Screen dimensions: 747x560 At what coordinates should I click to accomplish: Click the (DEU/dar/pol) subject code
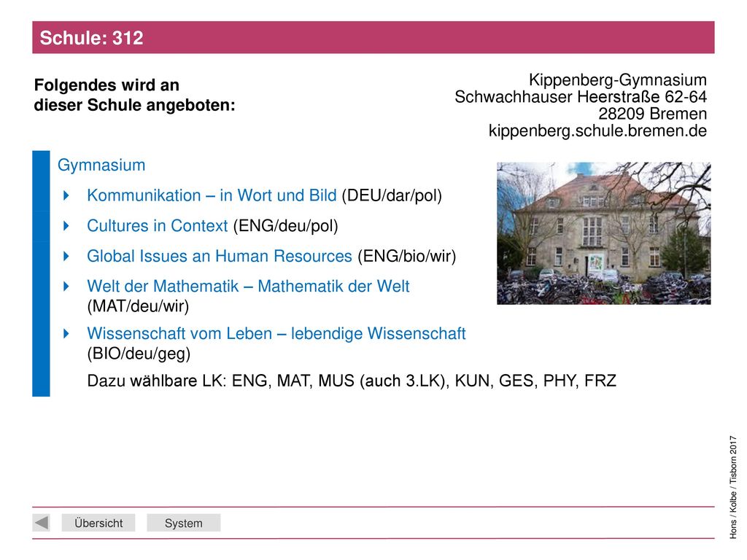tap(392, 195)
